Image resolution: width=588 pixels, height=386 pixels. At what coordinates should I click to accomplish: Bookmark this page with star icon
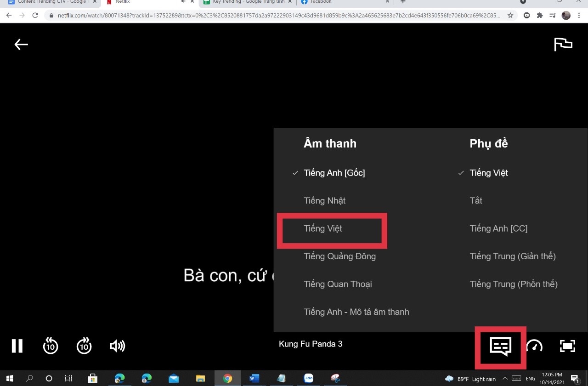point(510,15)
